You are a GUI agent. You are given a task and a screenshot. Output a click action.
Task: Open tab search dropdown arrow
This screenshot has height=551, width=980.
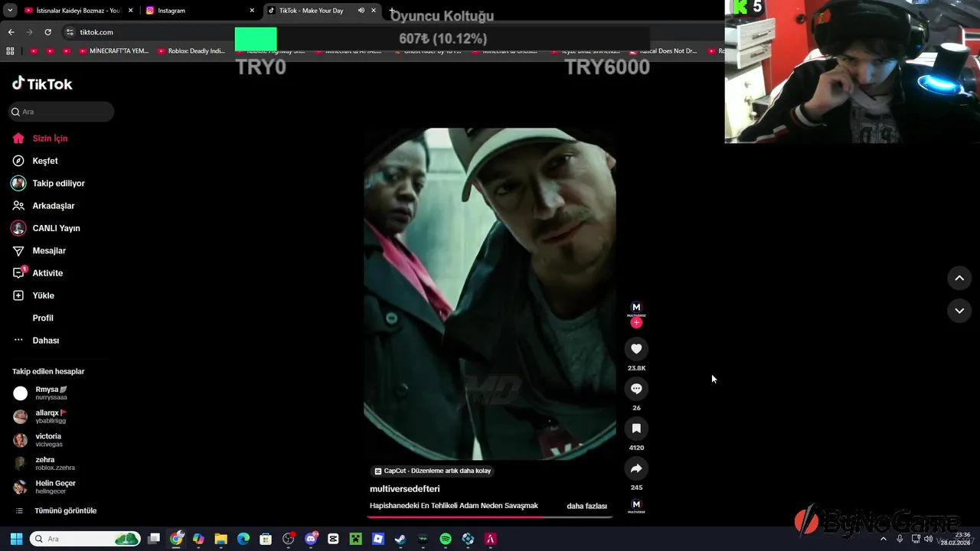pos(10,11)
